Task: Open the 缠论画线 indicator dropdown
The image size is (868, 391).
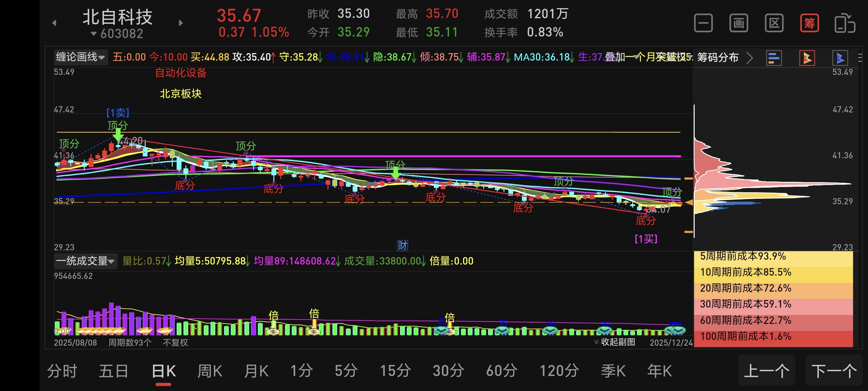Action: [x=80, y=57]
